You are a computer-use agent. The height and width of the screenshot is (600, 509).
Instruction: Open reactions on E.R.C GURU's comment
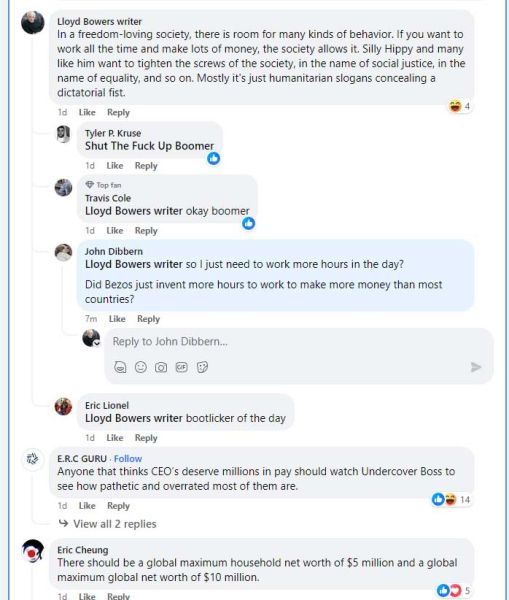click(x=451, y=499)
